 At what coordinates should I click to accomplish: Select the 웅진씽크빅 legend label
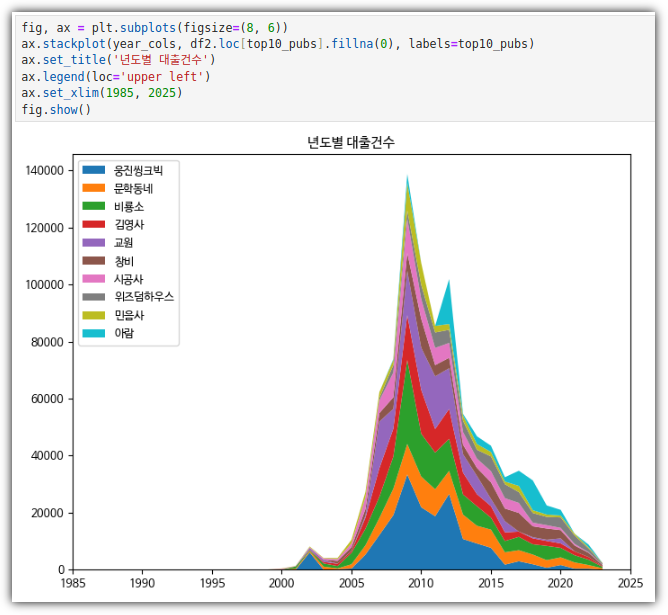point(138,170)
